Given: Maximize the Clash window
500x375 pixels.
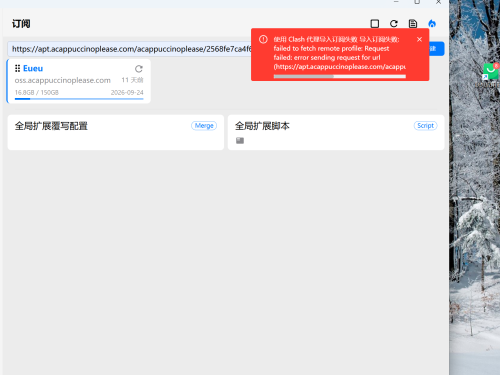Looking at the screenshot, I should [x=417, y=2].
